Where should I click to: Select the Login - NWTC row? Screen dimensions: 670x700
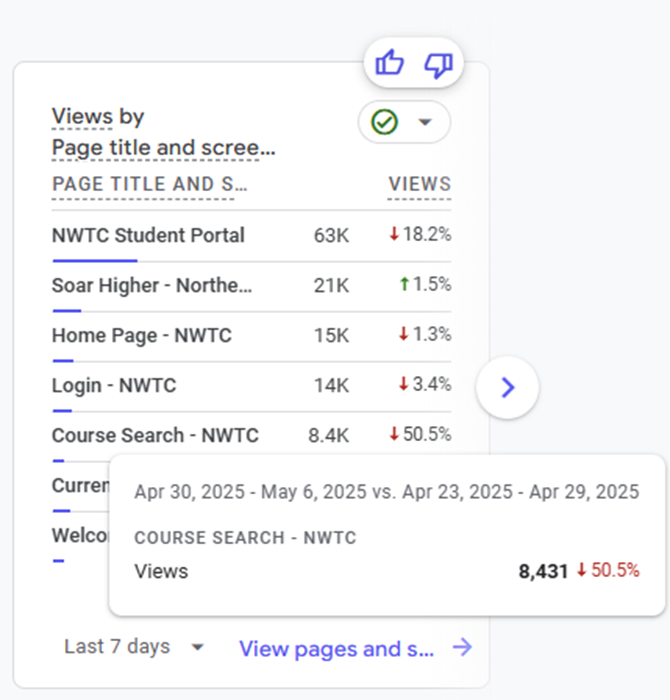(x=251, y=386)
